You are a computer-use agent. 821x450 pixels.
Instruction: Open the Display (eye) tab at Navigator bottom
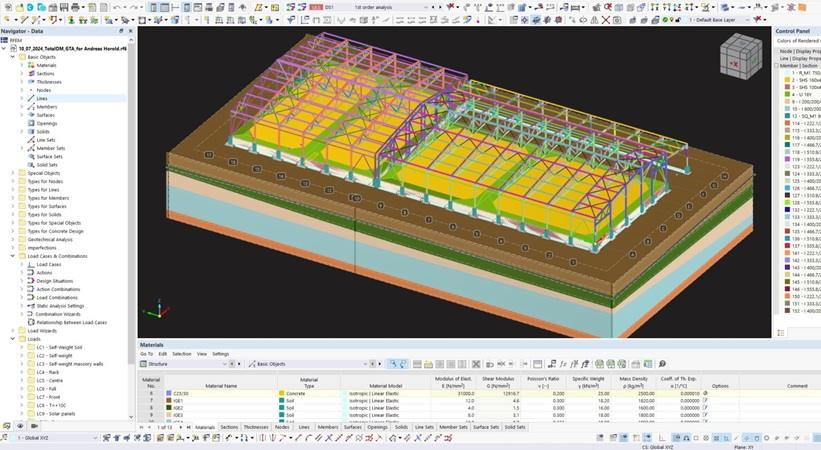pos(20,426)
